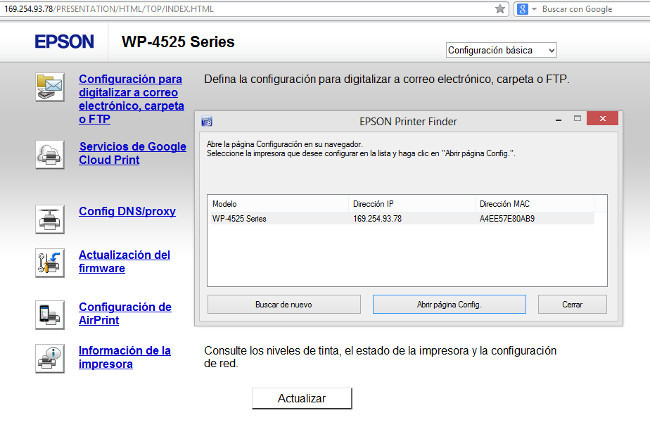Open Configuración para digitalizar a correo link
The height and width of the screenshot is (427, 650).
[131, 99]
